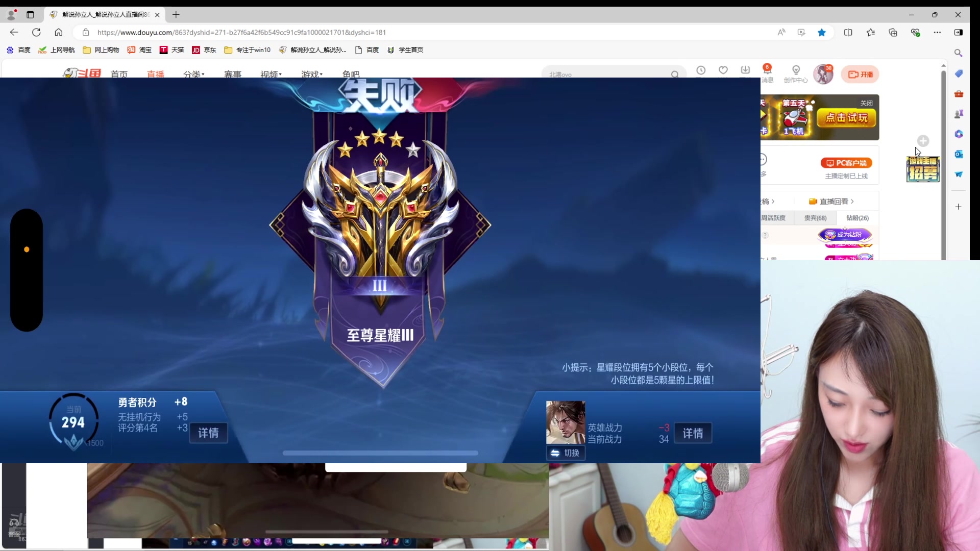
Task: Expand the 视频 dropdown menu
Action: click(271, 74)
